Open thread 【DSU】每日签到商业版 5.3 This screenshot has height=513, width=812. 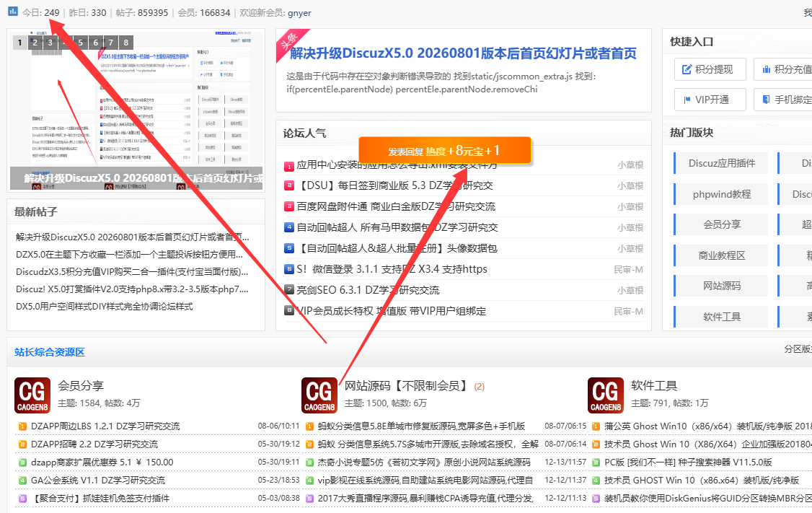click(394, 185)
